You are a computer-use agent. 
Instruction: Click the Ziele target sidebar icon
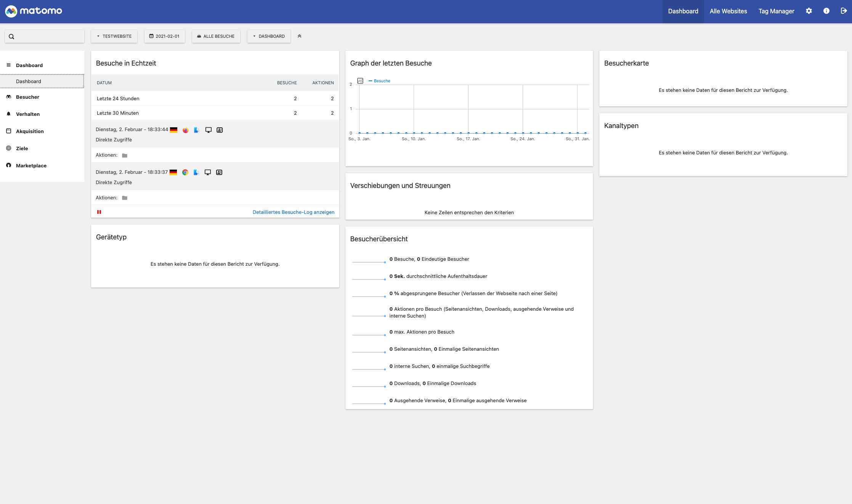[x=8, y=148]
